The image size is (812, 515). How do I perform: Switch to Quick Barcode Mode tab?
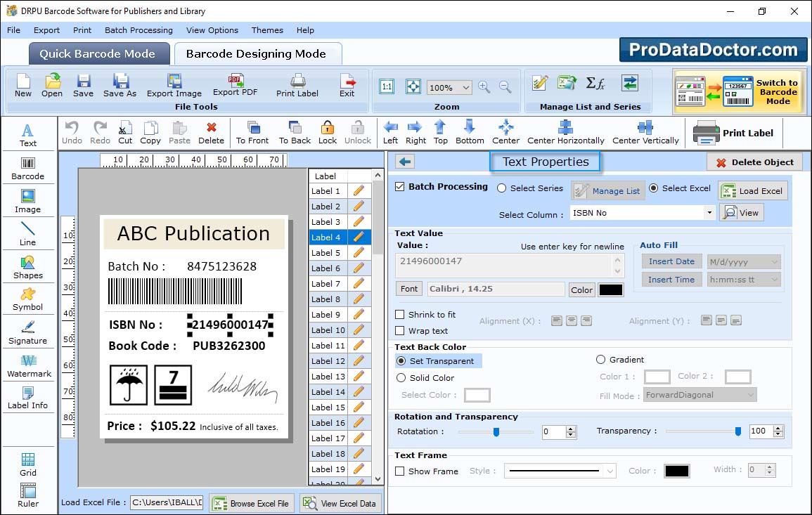tap(98, 54)
